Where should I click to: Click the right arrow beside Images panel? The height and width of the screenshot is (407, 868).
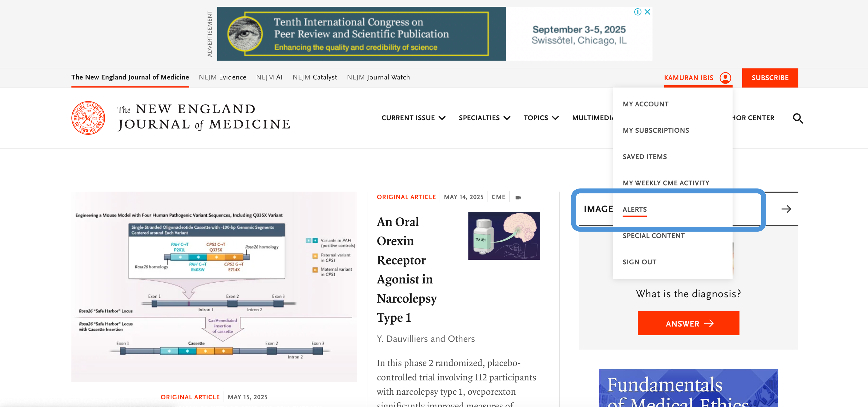pos(786,209)
